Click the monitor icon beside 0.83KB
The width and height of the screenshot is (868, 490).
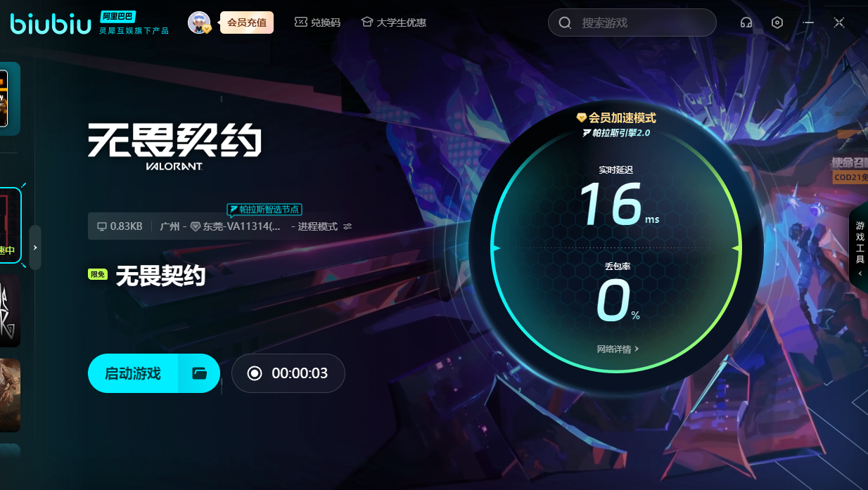point(102,226)
